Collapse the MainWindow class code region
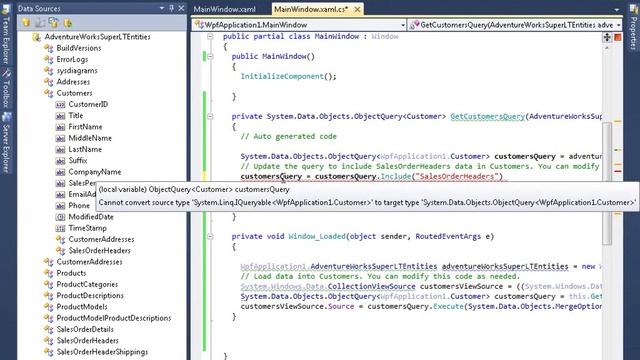640x360 pixels. pyautogui.click(x=210, y=36)
